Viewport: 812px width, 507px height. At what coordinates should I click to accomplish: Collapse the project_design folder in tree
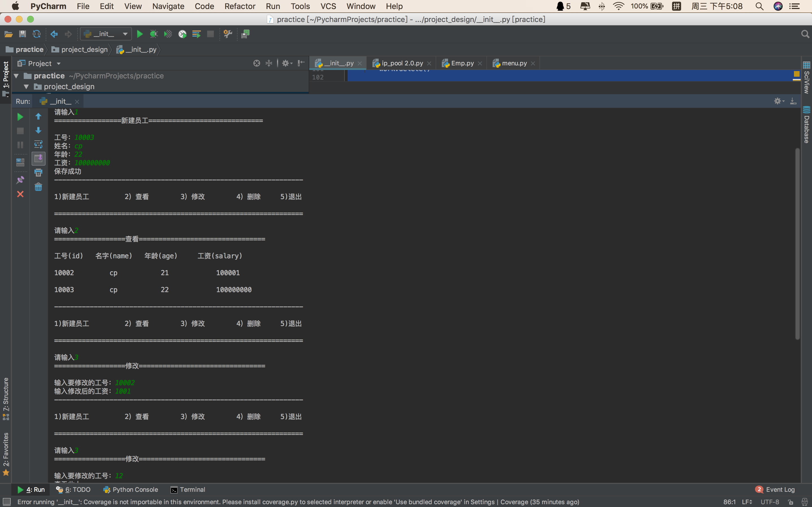coord(26,87)
